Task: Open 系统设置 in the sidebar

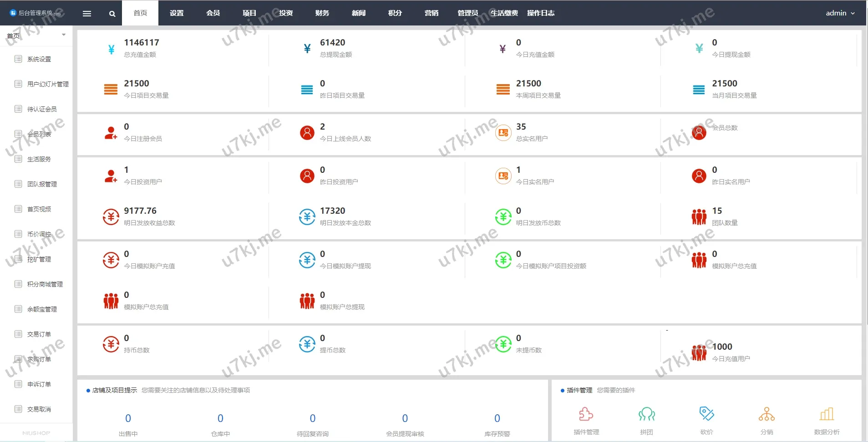Action: coord(39,59)
